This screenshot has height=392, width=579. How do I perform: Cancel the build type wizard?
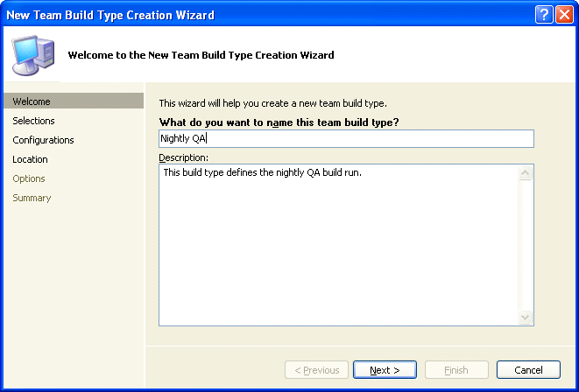click(528, 370)
